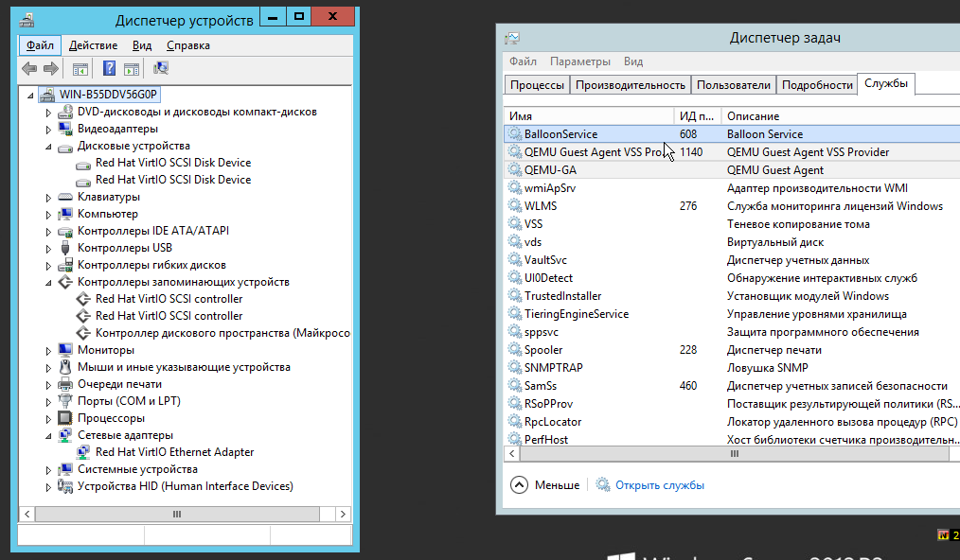Image resolution: width=960 pixels, height=560 pixels.
Task: Click the WIN-B55DDV56G0P computer icon
Action: tap(47, 95)
